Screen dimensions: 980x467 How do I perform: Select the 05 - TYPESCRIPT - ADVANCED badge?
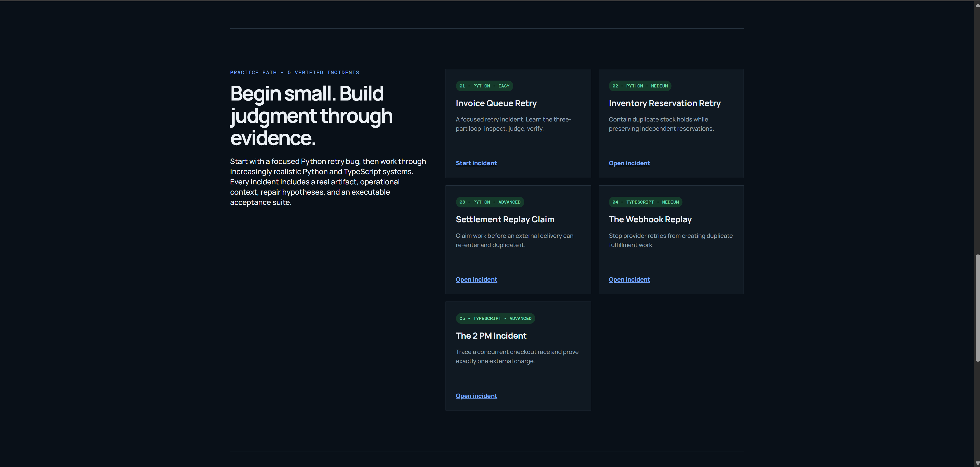click(495, 319)
